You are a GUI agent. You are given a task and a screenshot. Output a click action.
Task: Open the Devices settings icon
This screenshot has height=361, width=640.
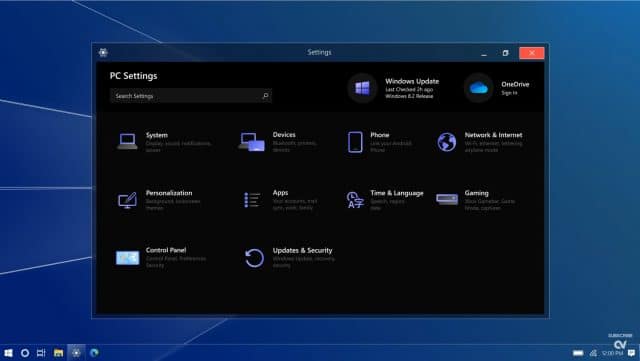[251, 142]
